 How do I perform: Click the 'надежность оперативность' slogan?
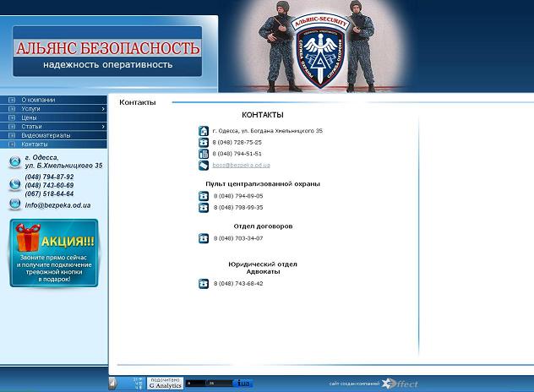[107, 65]
